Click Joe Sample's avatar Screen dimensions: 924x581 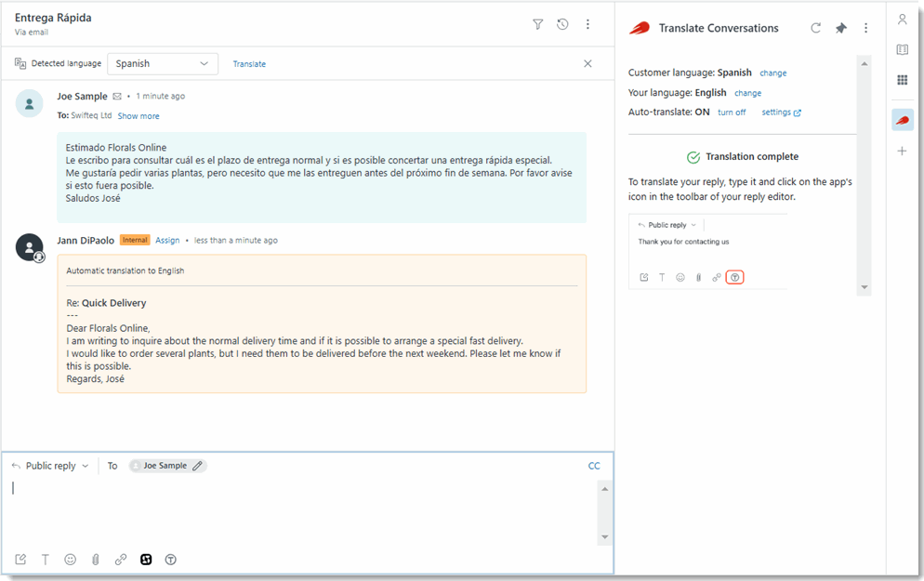(29, 104)
